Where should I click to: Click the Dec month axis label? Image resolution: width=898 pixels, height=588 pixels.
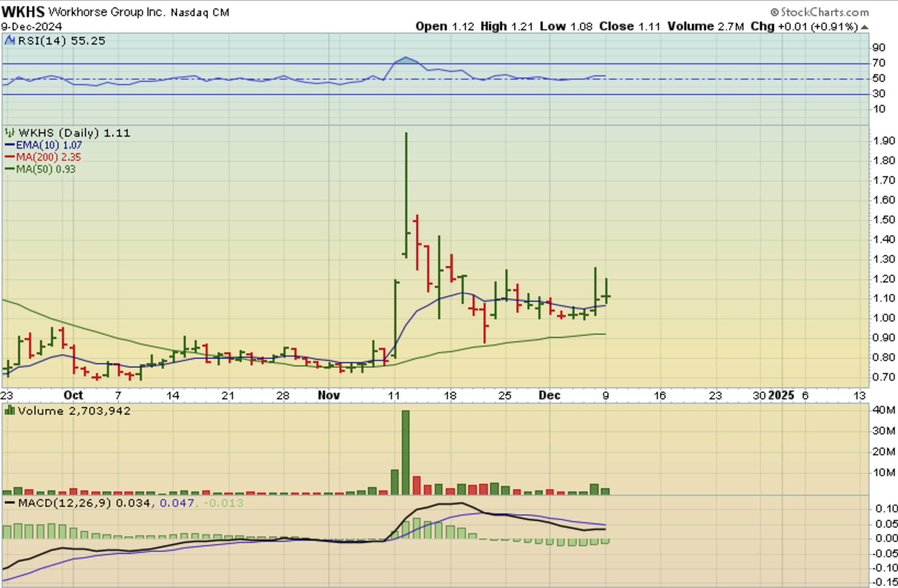point(549,395)
